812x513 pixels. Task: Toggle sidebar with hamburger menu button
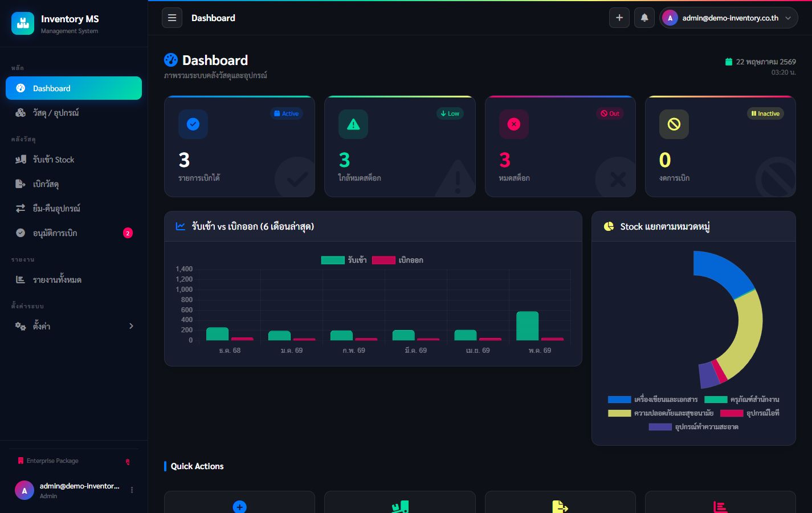[x=172, y=18]
